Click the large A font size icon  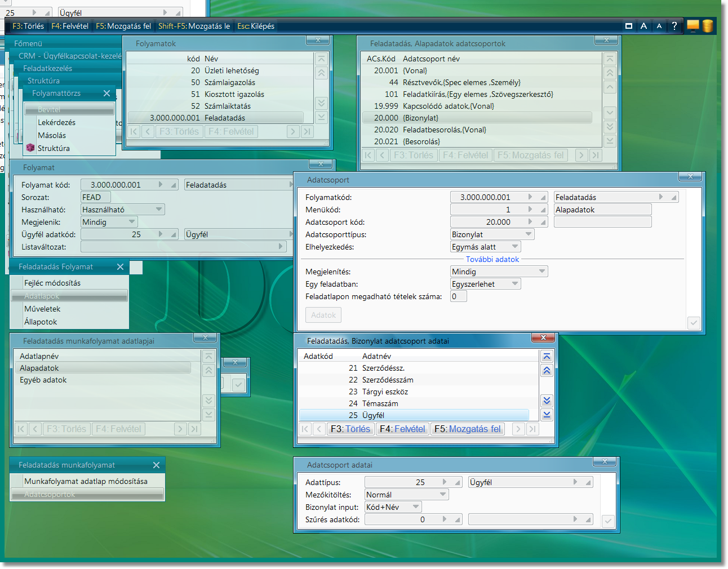(x=643, y=26)
